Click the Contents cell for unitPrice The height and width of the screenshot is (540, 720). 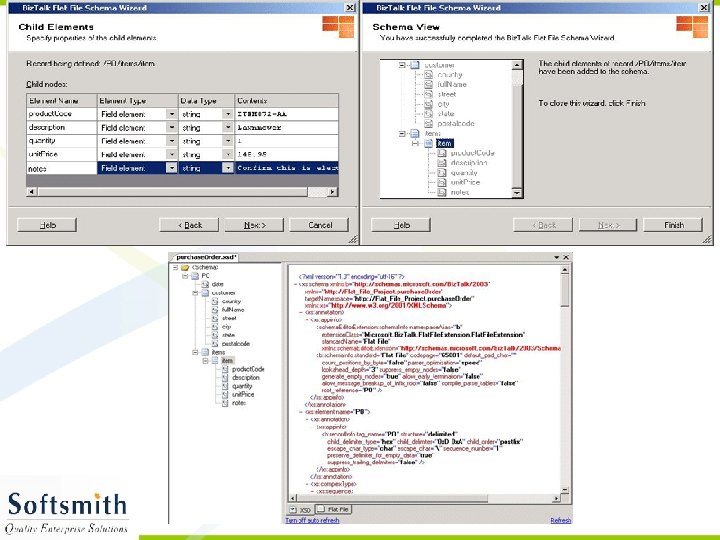coord(287,155)
